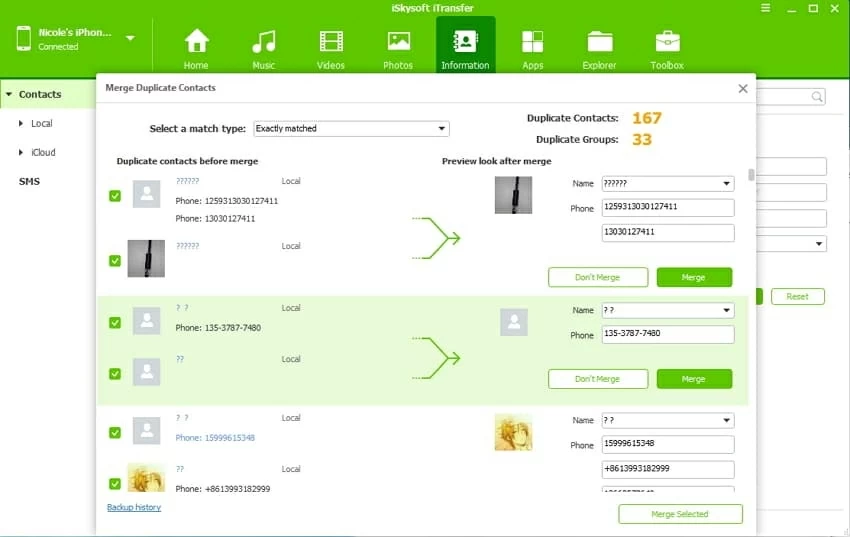Open the Home section icon
The width and height of the screenshot is (850, 537).
(x=196, y=42)
